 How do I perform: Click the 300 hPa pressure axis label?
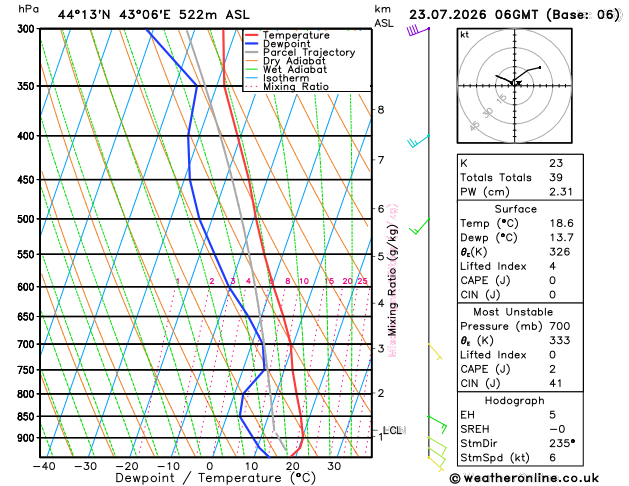[27, 28]
